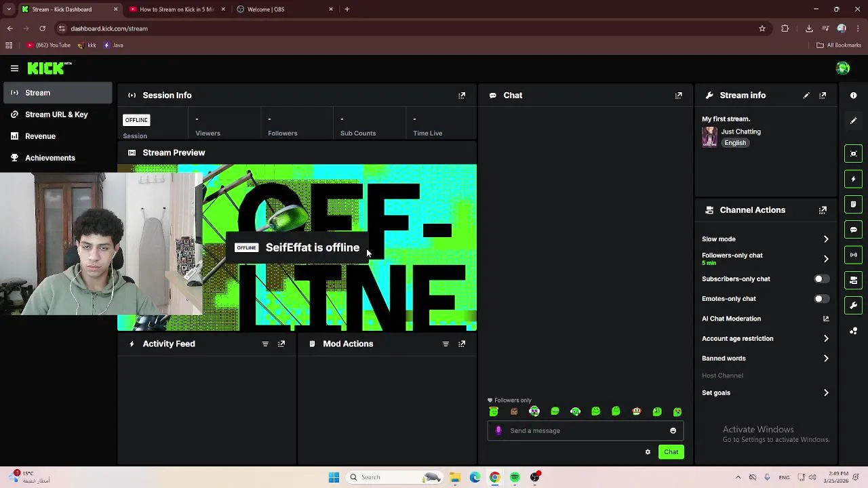Toggle the stream preview widget in right rail
Viewport: 868px width, 488px height.
[x=854, y=154]
